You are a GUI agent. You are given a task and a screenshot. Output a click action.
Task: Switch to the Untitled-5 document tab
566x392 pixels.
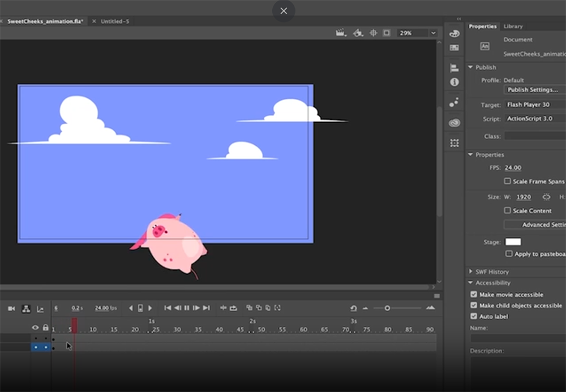pyautogui.click(x=115, y=21)
